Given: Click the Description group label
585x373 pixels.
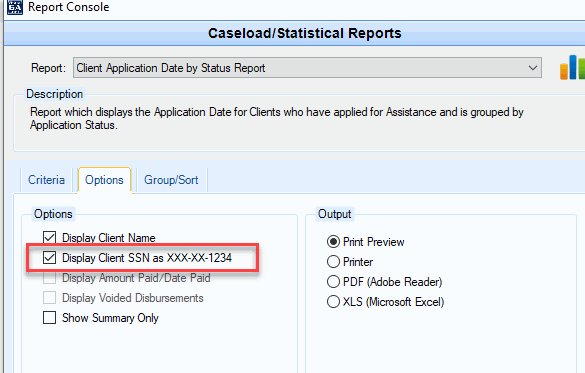Looking at the screenshot, I should (x=54, y=94).
